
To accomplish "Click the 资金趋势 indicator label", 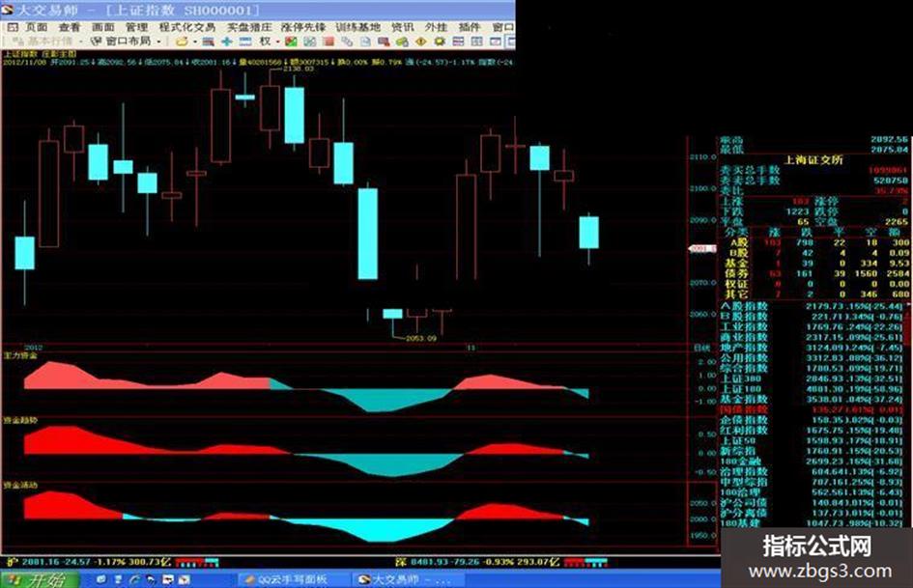I will [20, 420].
